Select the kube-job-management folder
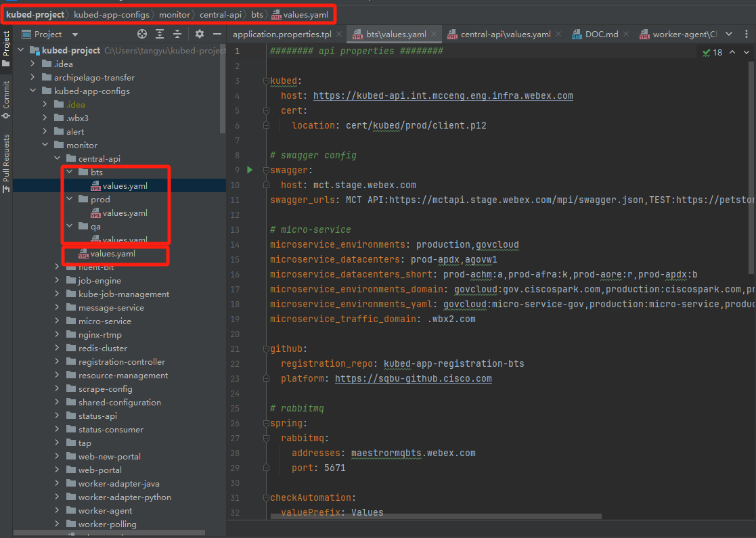The height and width of the screenshot is (538, 756). point(118,294)
